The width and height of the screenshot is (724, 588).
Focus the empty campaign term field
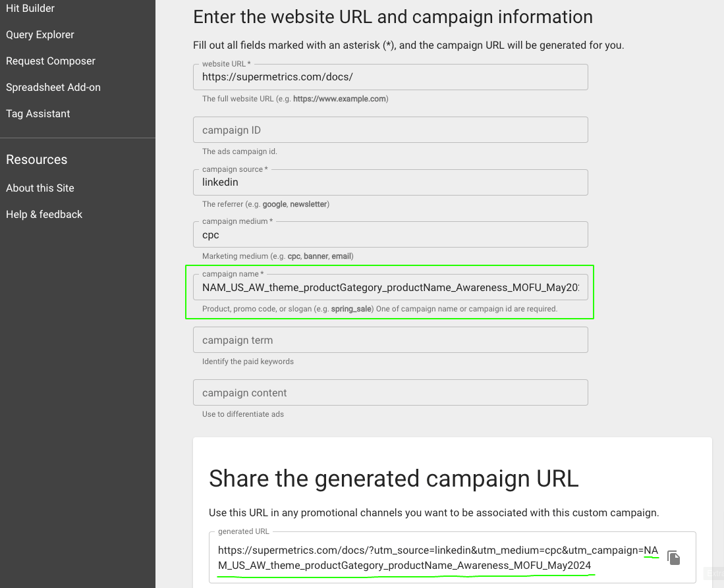coord(390,340)
